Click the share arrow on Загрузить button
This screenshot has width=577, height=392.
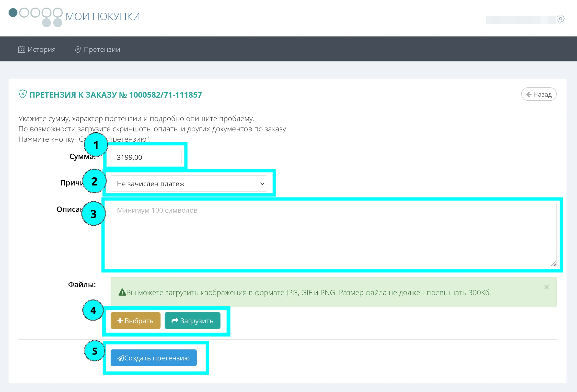[x=175, y=321]
